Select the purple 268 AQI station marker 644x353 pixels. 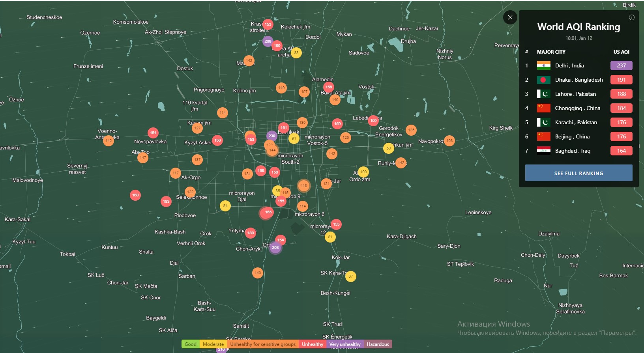(x=268, y=41)
